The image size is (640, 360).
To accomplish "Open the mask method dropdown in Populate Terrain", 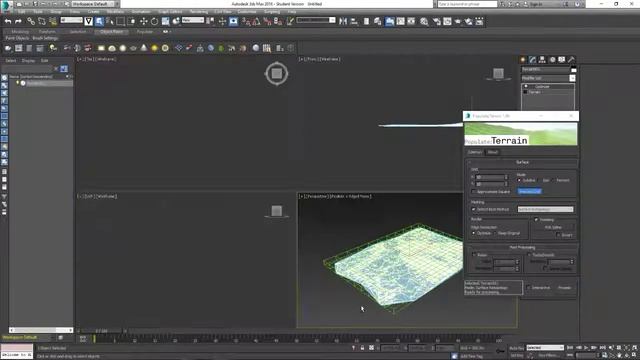I will (545, 209).
